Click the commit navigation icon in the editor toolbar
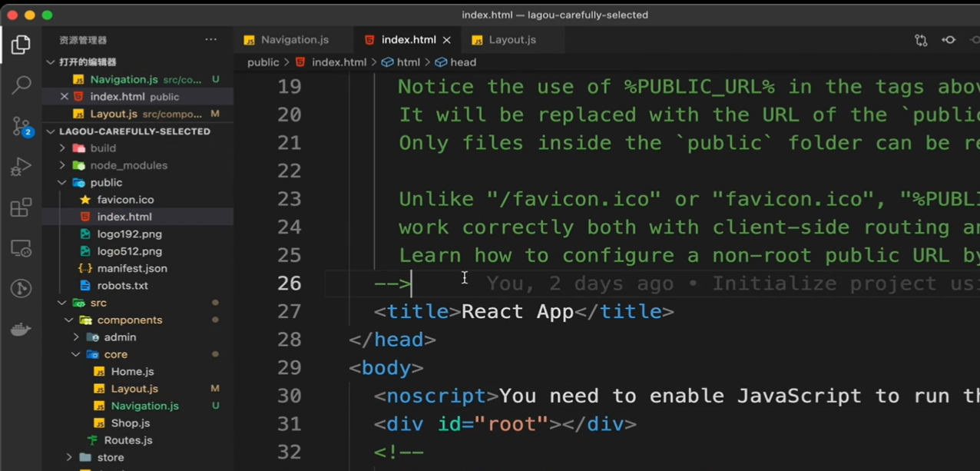This screenshot has height=471, width=980. click(x=949, y=40)
